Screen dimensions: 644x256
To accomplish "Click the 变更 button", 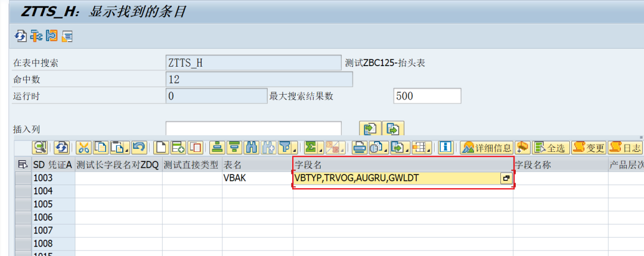I will tap(589, 148).
